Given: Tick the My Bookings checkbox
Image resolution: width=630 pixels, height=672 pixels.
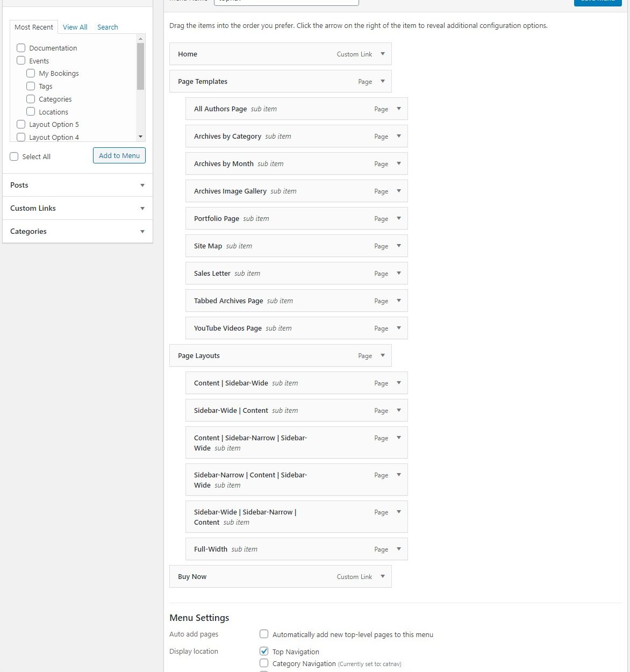Looking at the screenshot, I should coord(31,73).
